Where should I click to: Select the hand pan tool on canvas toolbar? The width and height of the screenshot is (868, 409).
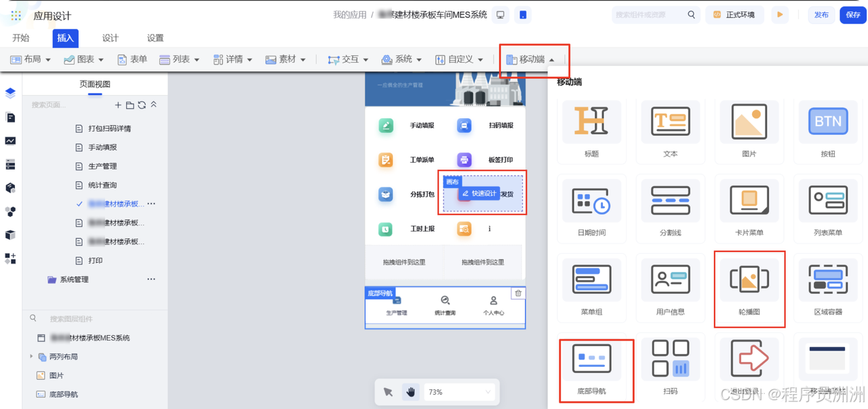pyautogui.click(x=410, y=392)
